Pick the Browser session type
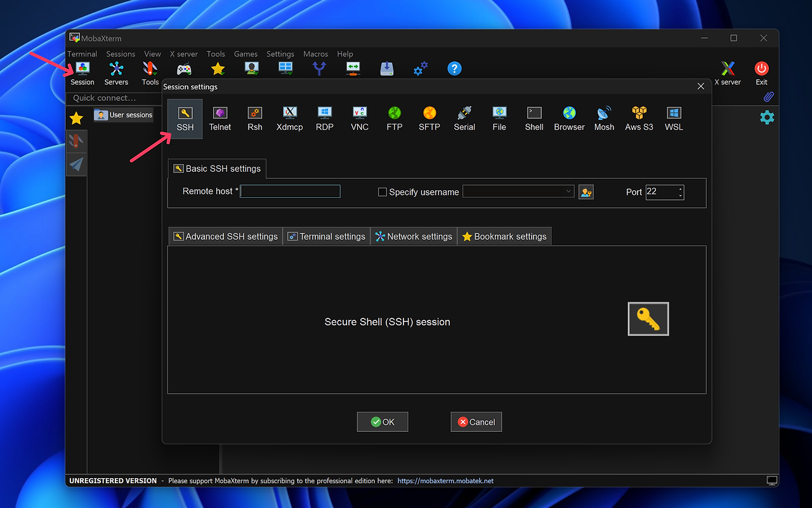Viewport: 812px width, 508px height. pos(569,119)
